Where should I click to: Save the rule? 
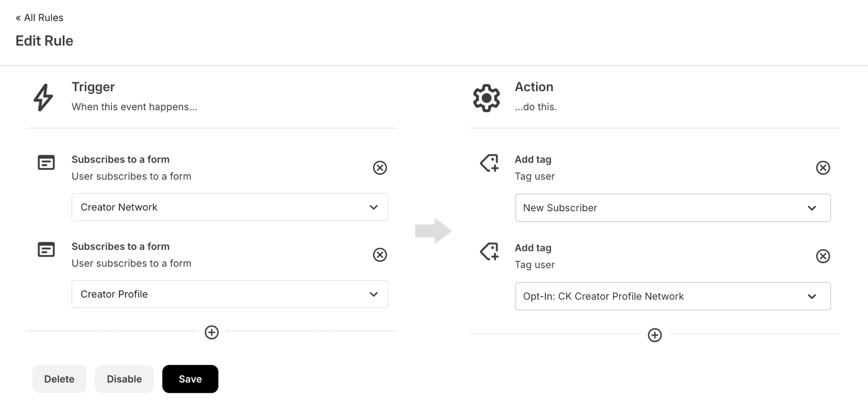190,379
